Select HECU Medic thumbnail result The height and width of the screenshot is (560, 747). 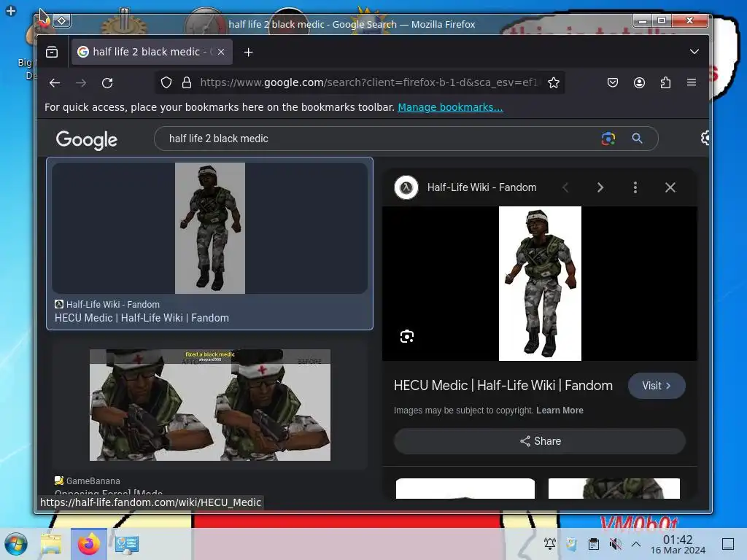pos(210,228)
